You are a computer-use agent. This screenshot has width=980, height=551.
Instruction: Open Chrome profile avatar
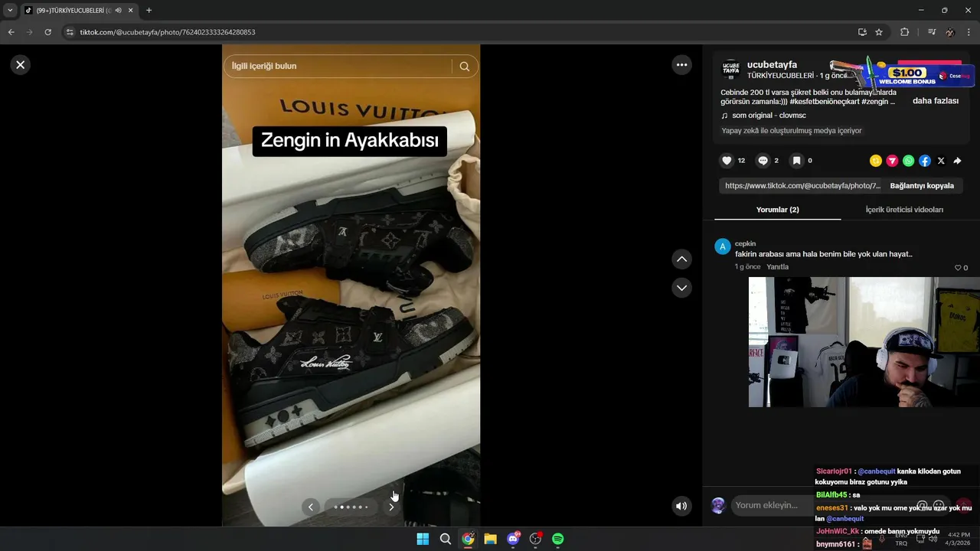950,32
